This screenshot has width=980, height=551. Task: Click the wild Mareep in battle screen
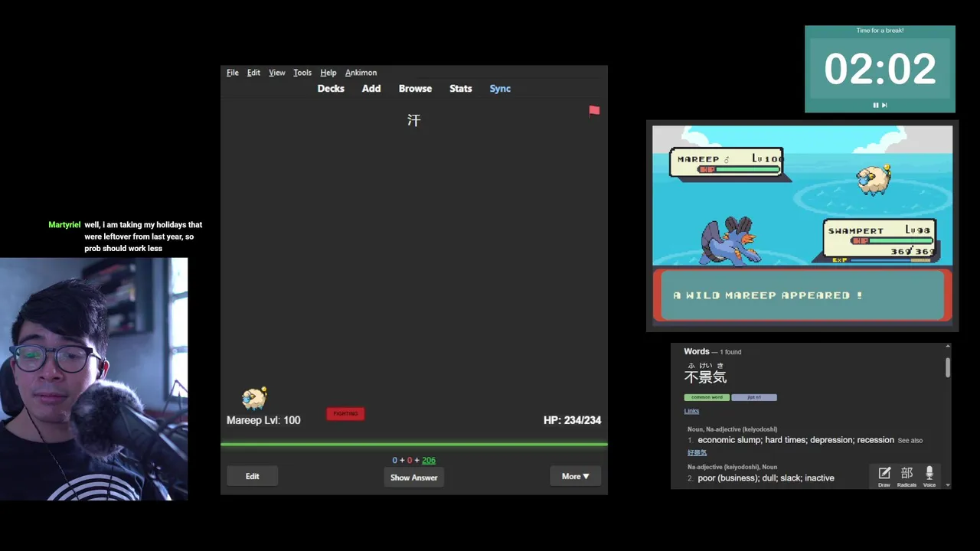874,179
